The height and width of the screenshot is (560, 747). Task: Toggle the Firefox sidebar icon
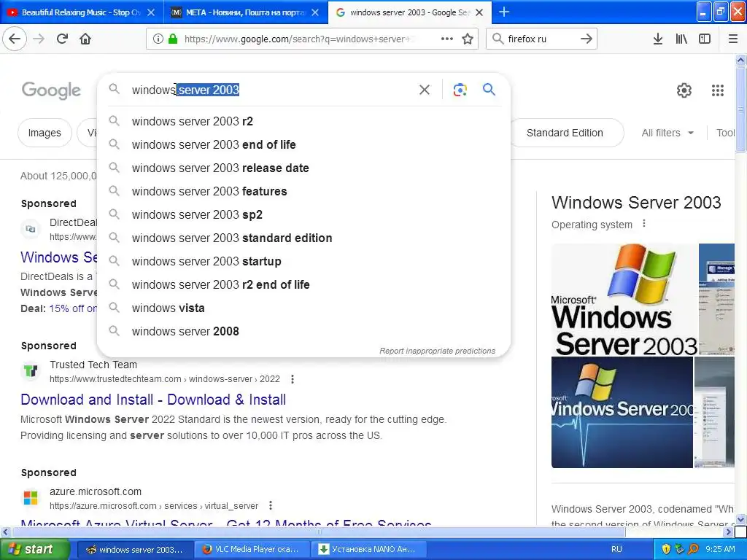click(705, 39)
